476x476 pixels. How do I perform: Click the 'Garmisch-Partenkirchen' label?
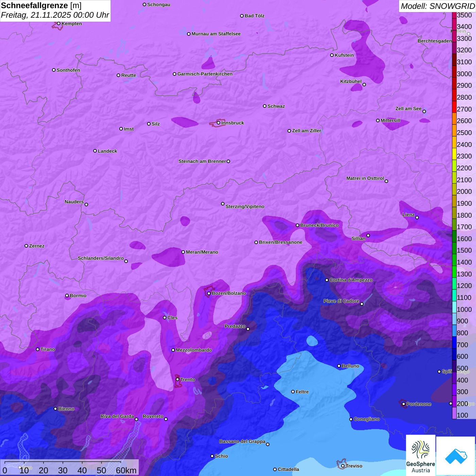pyautogui.click(x=205, y=74)
